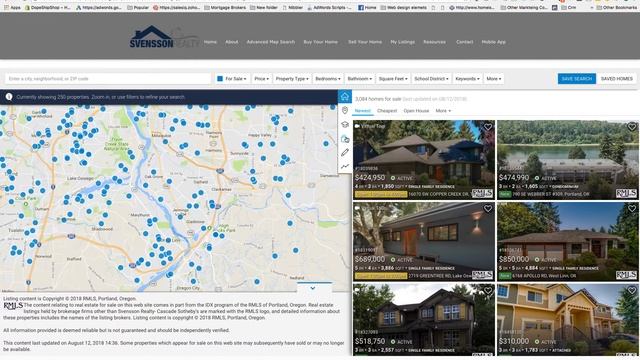Open Sell Your Home nav item
Viewport: 640px width, 360px height.
coord(365,42)
